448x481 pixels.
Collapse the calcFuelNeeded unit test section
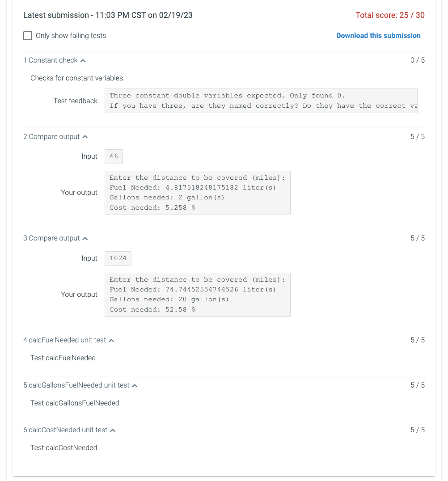pyautogui.click(x=112, y=340)
